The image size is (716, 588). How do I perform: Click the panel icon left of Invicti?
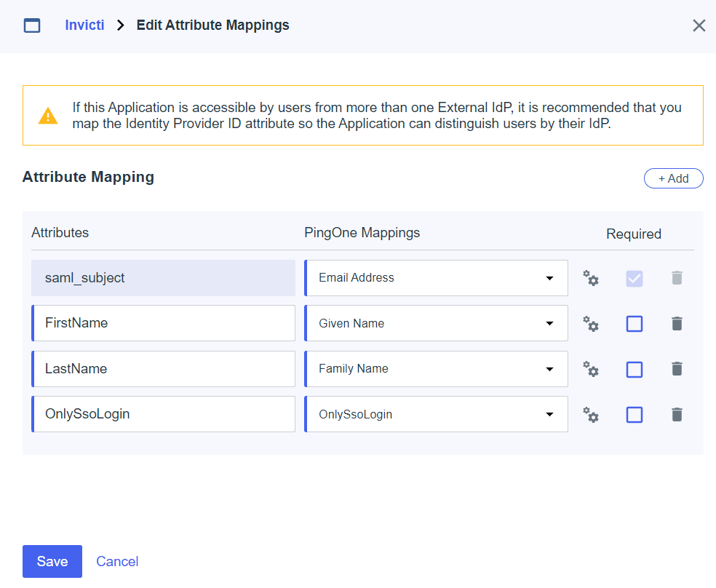tap(32, 25)
